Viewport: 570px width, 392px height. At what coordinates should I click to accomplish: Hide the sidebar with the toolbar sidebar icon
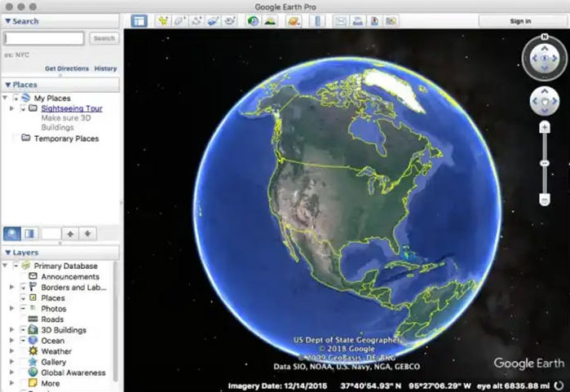[139, 20]
